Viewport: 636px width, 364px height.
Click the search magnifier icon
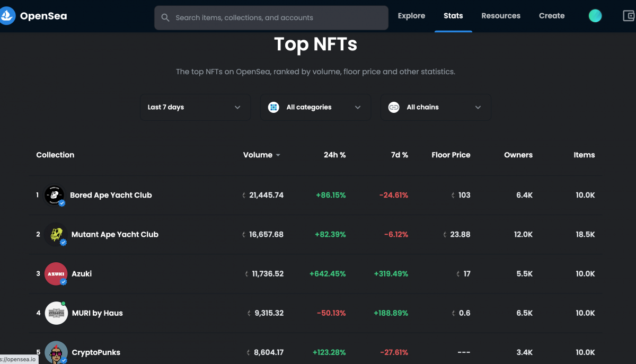[x=165, y=17]
